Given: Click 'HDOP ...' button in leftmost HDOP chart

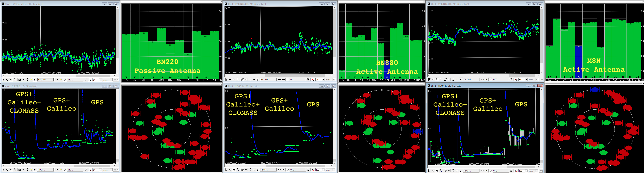Looking at the screenshot, I should click(x=45, y=170).
